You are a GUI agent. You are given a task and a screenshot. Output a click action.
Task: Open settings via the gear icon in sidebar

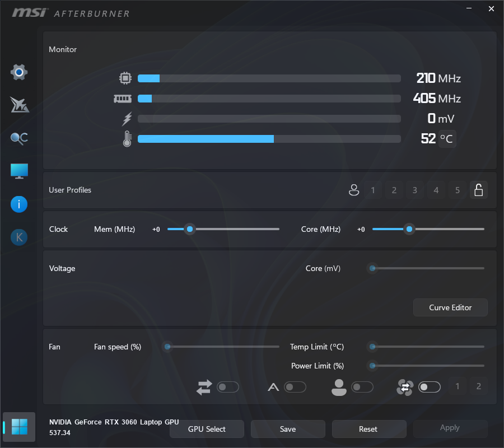19,72
